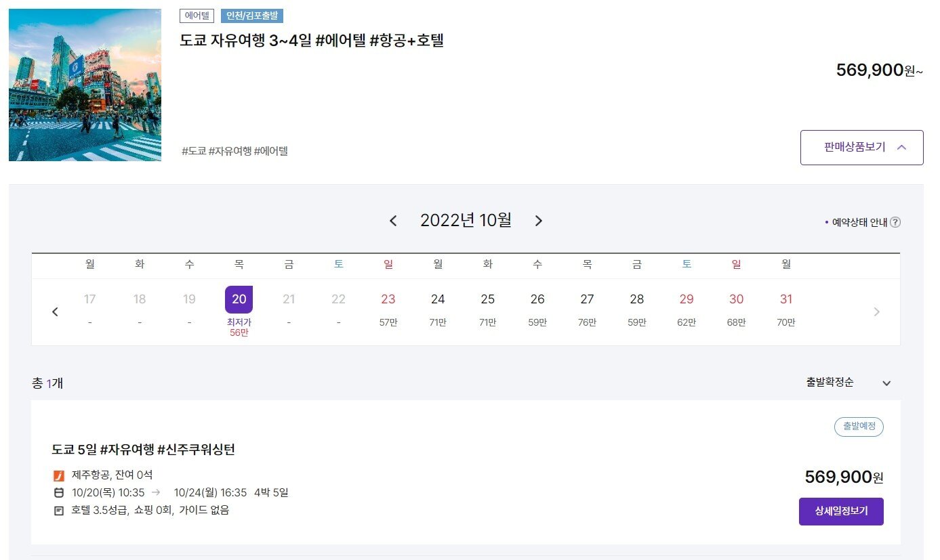
Task: Select October 26 on the calendar
Action: 537,308
